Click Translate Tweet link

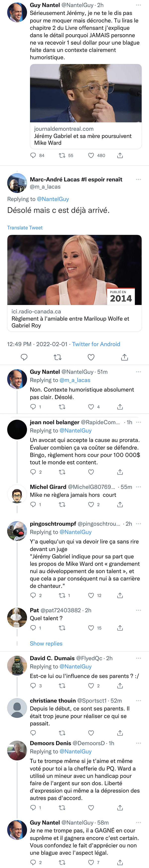click(25, 228)
